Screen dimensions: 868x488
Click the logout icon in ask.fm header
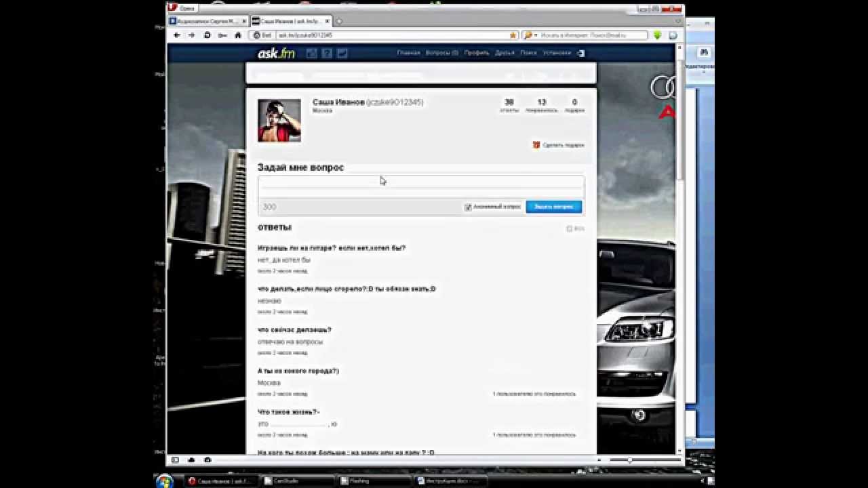(581, 53)
